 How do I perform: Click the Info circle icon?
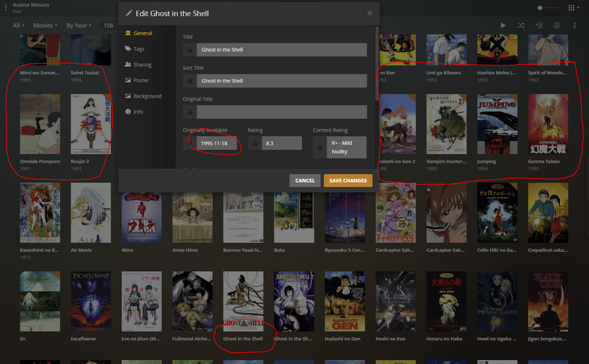pos(128,111)
